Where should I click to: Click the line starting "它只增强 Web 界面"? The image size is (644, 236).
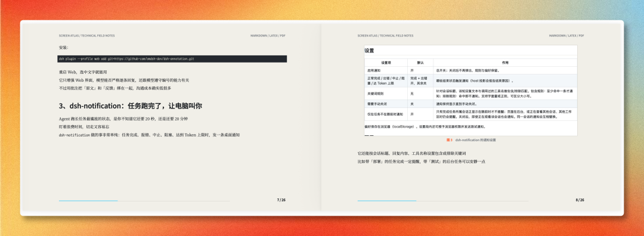pos(124,80)
